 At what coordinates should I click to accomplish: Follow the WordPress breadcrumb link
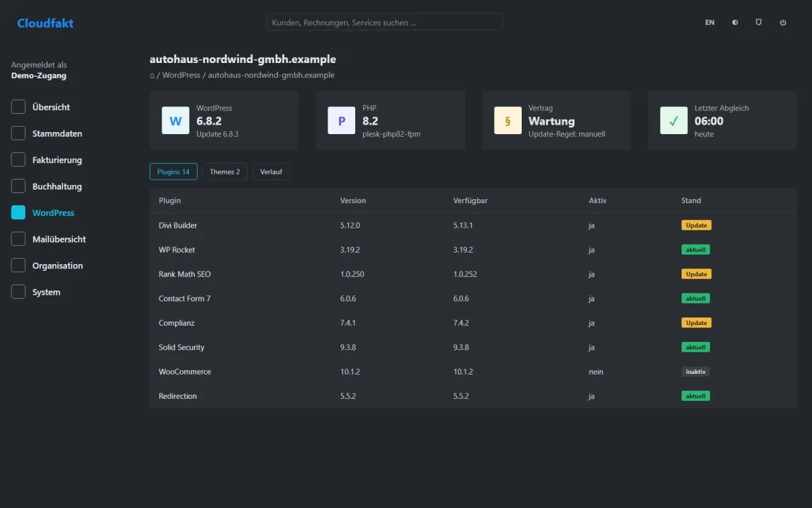[x=181, y=75]
